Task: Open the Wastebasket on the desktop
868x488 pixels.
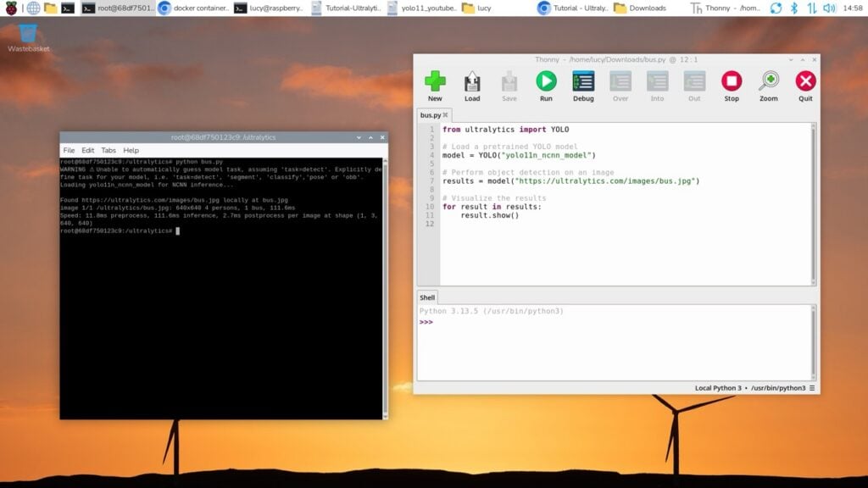Action: [x=28, y=36]
